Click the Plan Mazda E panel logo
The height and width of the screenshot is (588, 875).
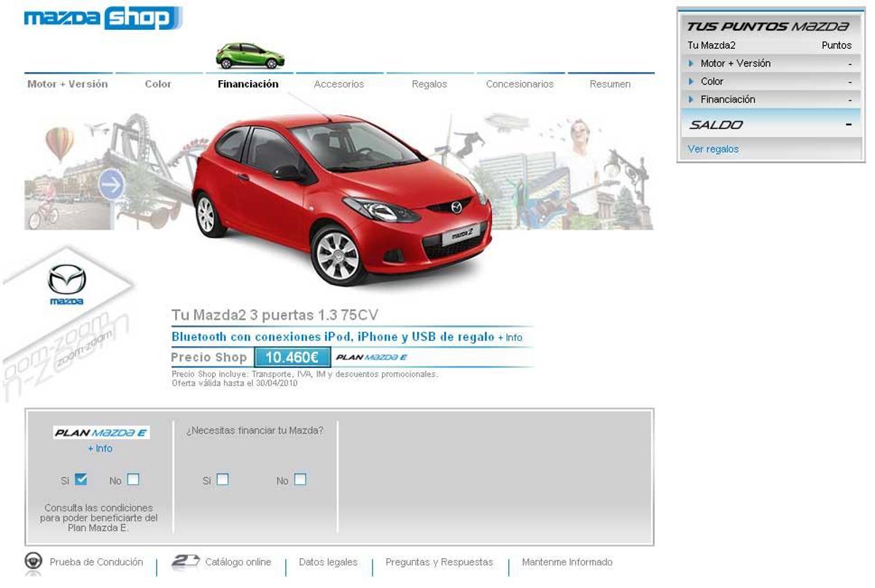tap(101, 433)
